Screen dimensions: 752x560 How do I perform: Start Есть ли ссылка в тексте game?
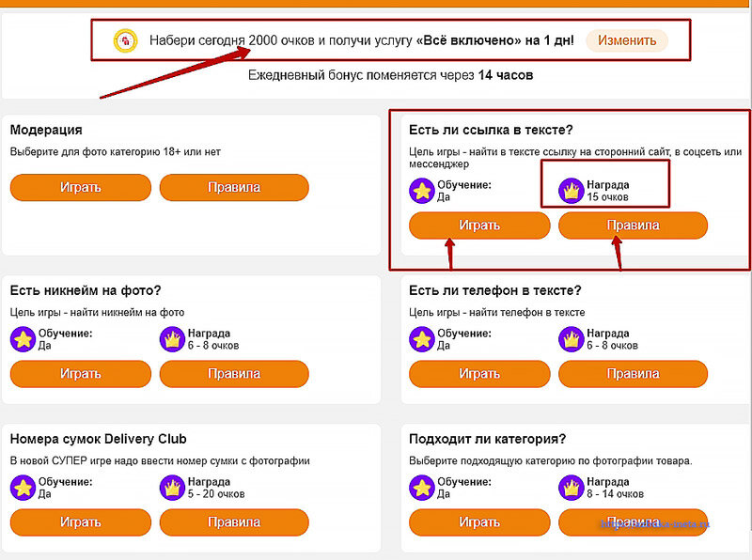point(479,225)
